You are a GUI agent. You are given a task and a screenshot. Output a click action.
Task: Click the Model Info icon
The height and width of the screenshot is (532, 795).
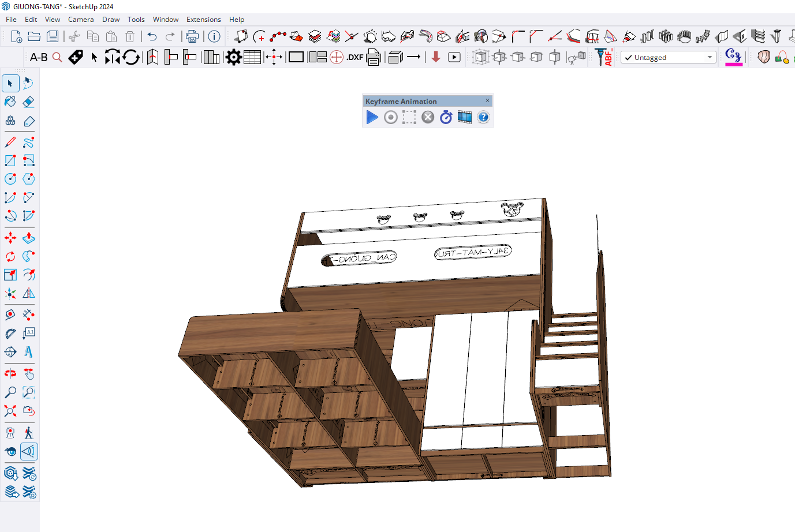(214, 37)
